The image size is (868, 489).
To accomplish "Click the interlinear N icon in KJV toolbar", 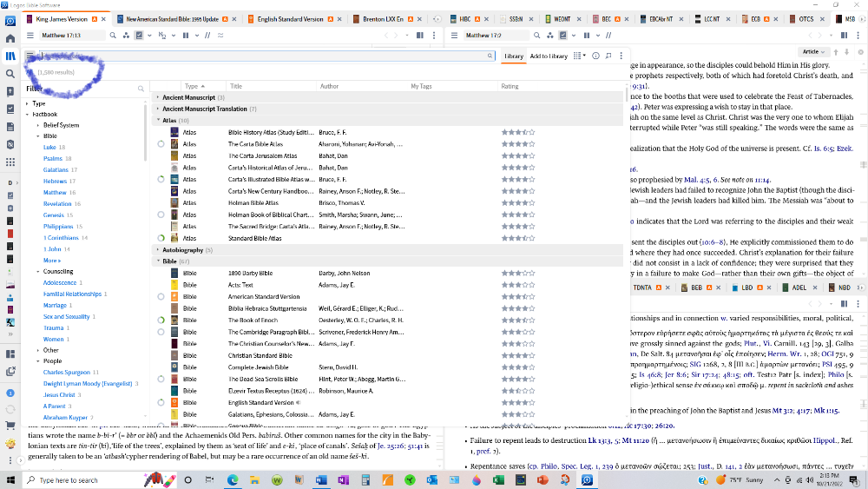I will [162, 36].
